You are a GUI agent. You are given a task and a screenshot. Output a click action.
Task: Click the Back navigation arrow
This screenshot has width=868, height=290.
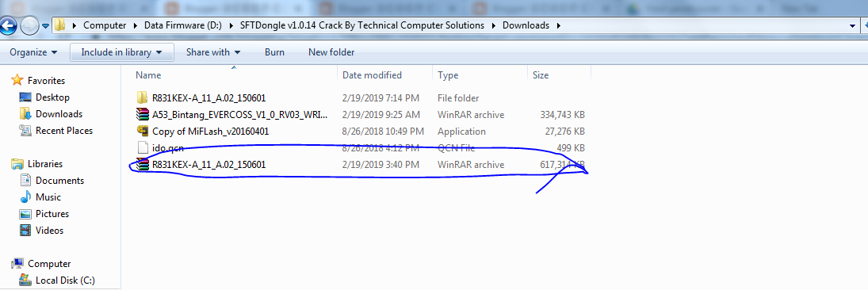coord(8,25)
